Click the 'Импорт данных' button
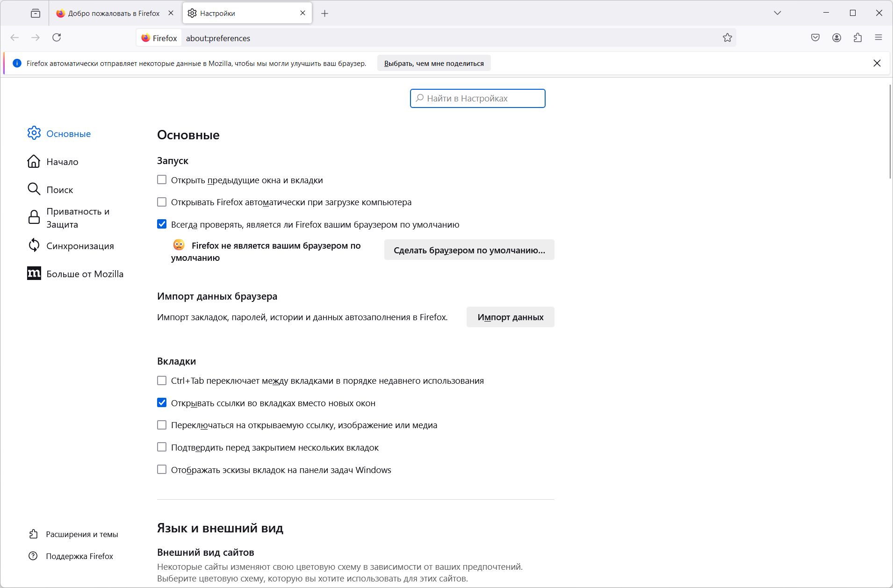 click(x=511, y=317)
